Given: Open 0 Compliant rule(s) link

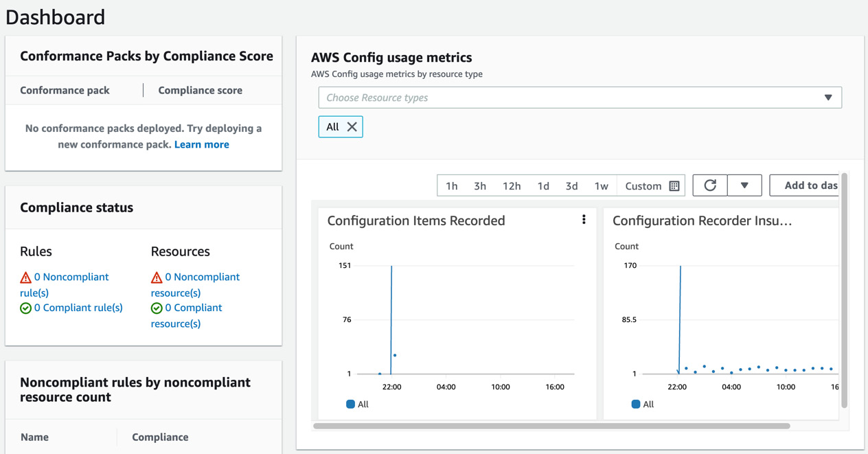Looking at the screenshot, I should click(78, 308).
